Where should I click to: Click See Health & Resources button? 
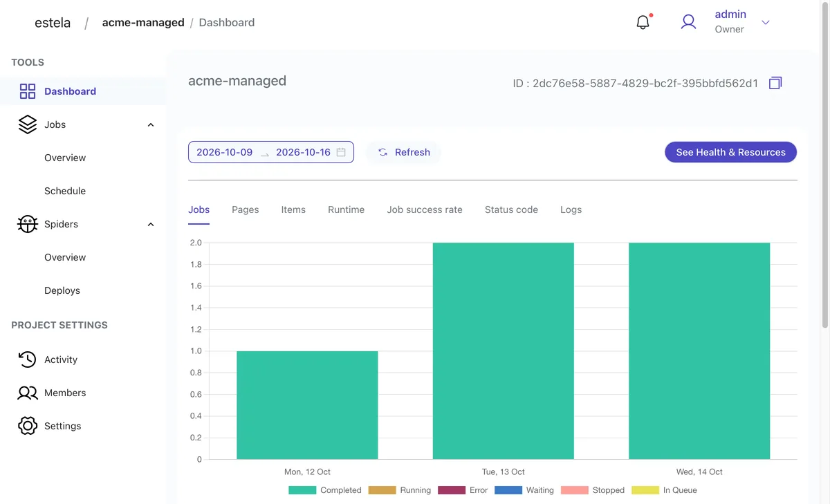click(x=730, y=152)
